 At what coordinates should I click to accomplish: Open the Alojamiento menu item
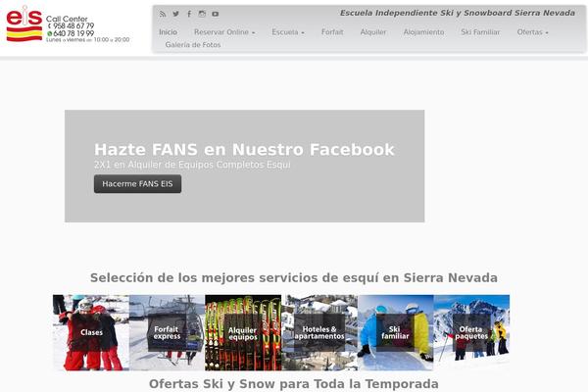point(423,32)
